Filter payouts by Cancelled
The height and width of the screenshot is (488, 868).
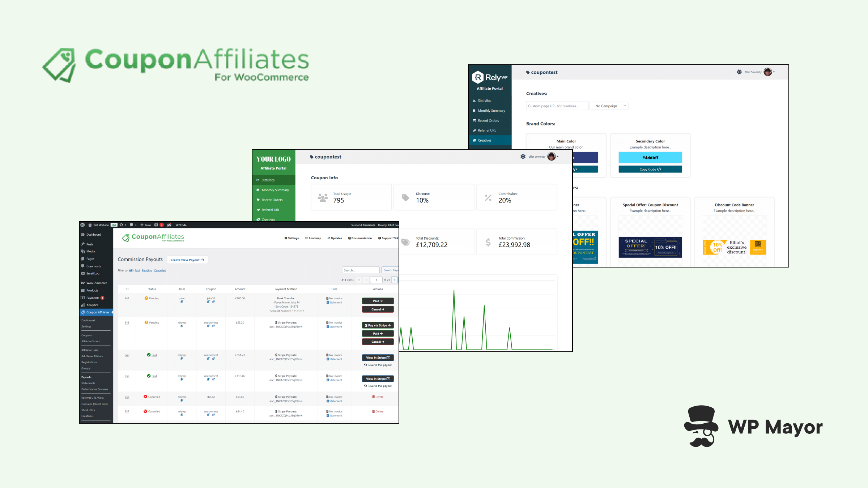coord(160,270)
